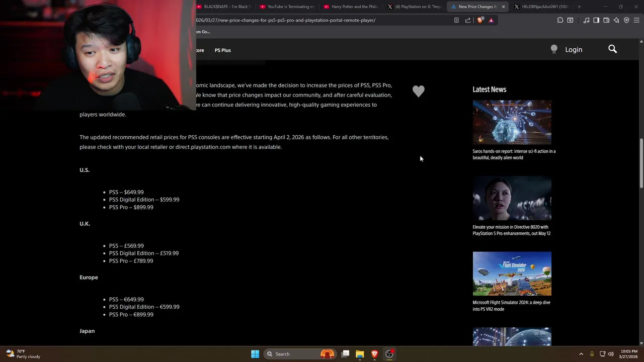The image size is (644, 362).
Task: Switch to the HEcDBNjacAAoGW1 tab
Action: coord(542,7)
